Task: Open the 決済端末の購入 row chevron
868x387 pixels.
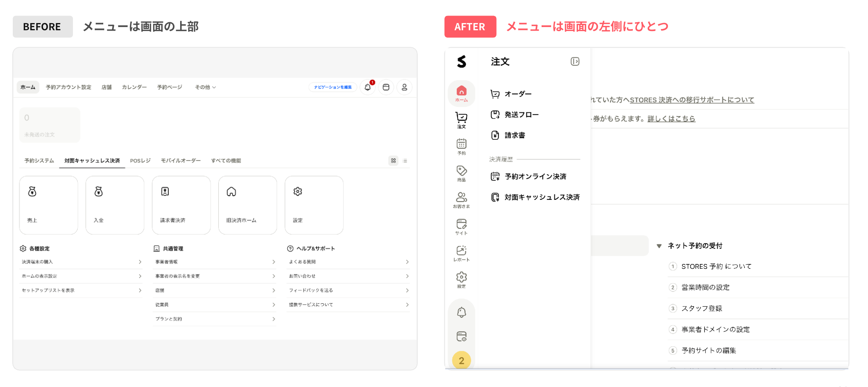Action: click(140, 262)
